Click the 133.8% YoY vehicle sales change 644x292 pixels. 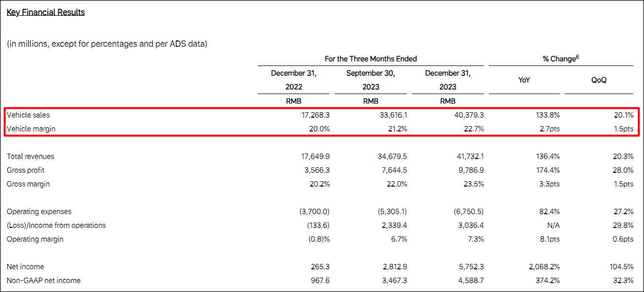[x=548, y=115]
